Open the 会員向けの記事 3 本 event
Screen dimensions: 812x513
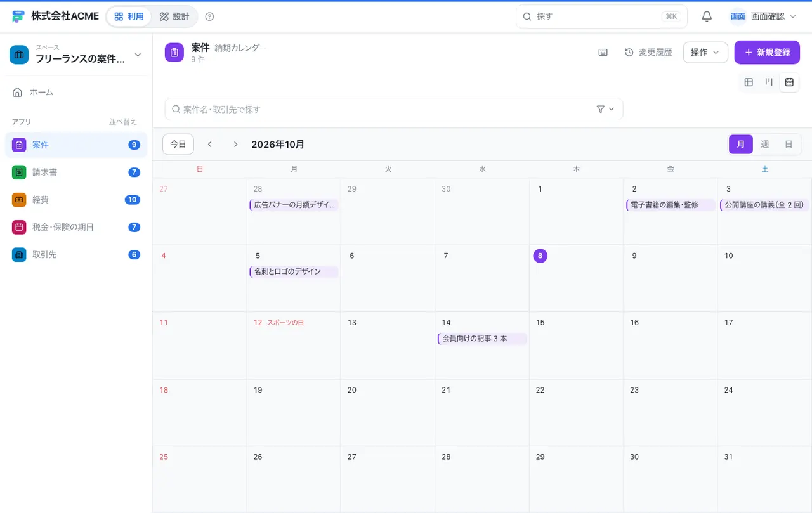pyautogui.click(x=482, y=339)
